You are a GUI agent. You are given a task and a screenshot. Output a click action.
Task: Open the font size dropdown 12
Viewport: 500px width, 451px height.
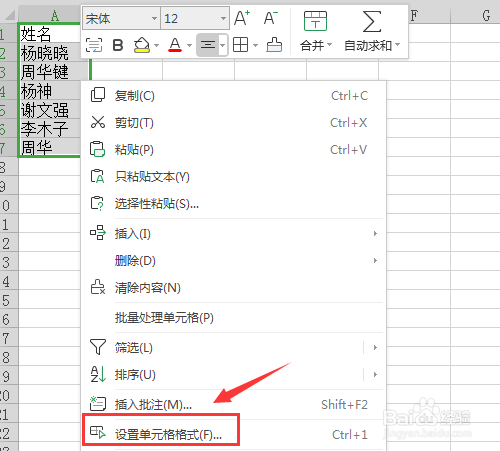click(x=223, y=18)
